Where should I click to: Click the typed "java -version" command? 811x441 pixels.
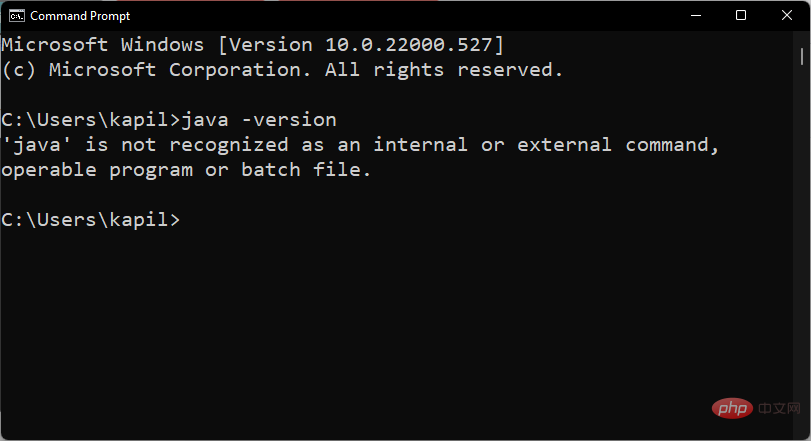(x=259, y=120)
